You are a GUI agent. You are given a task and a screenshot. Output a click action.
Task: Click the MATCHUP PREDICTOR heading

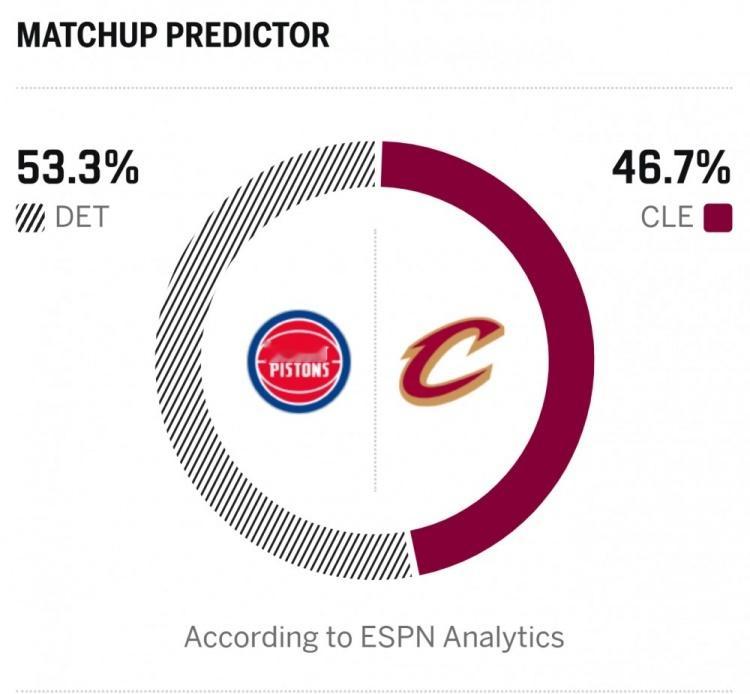coord(173,35)
